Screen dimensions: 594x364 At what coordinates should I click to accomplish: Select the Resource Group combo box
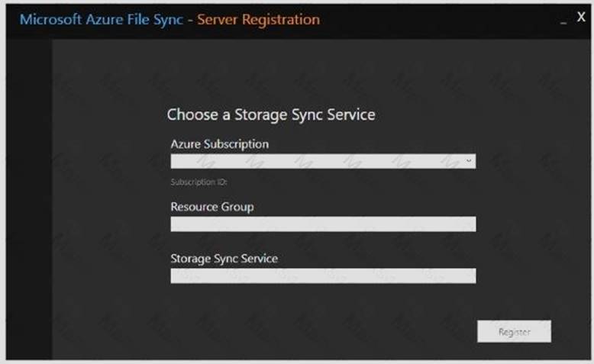[x=322, y=224]
